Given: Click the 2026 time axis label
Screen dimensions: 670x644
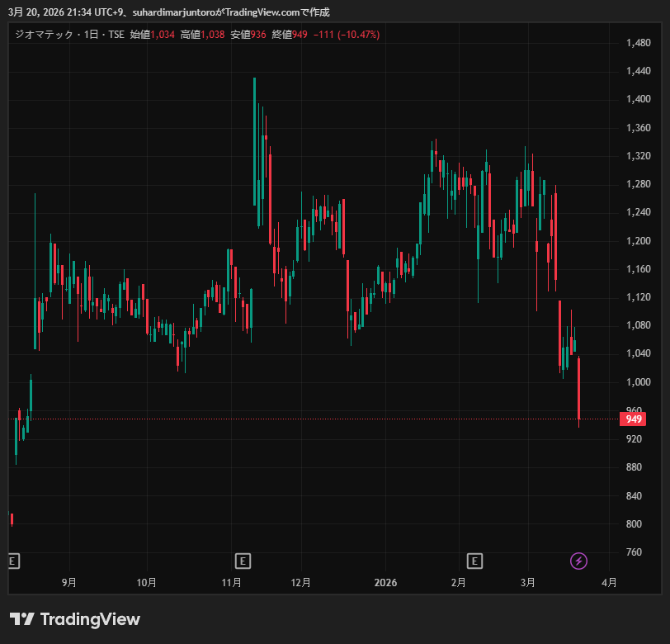Looking at the screenshot, I should click(x=385, y=583).
